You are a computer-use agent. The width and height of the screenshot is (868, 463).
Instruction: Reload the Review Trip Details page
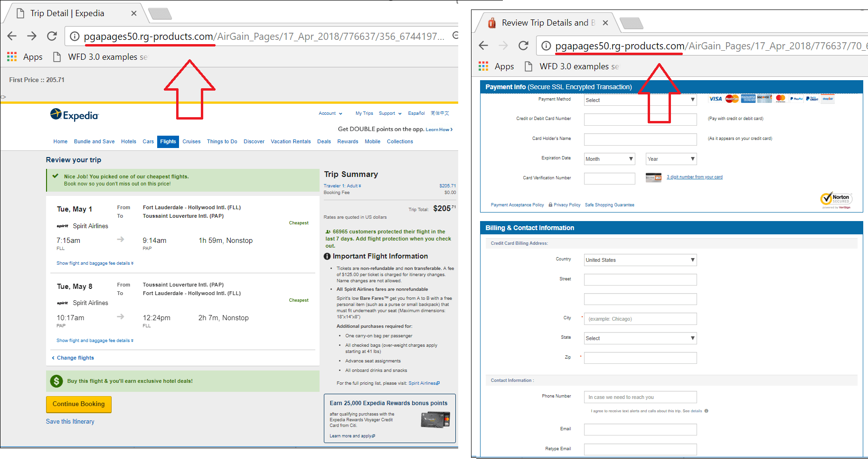pos(523,46)
